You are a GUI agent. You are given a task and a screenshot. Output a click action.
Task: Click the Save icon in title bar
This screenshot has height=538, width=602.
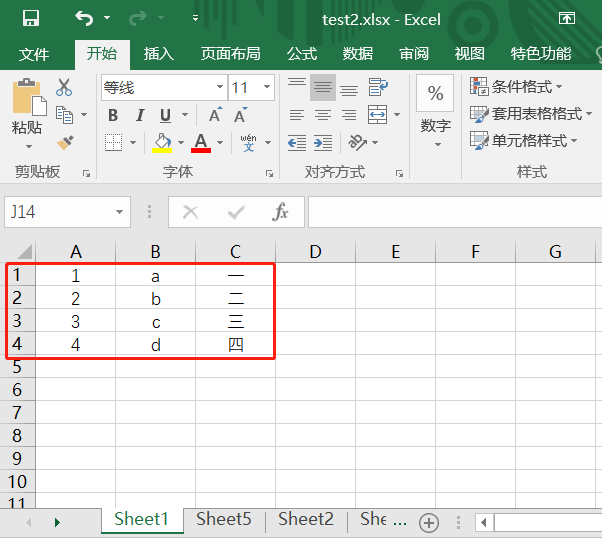click(31, 19)
